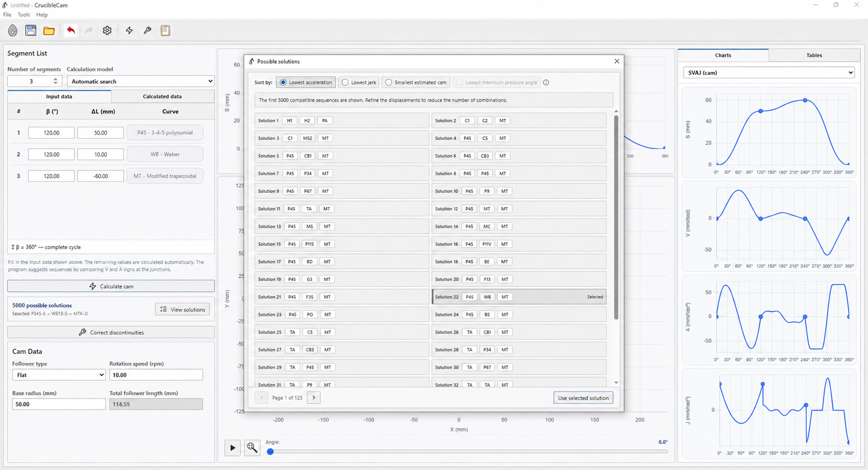Select Solution 14 row P45 MC MT

click(x=519, y=227)
